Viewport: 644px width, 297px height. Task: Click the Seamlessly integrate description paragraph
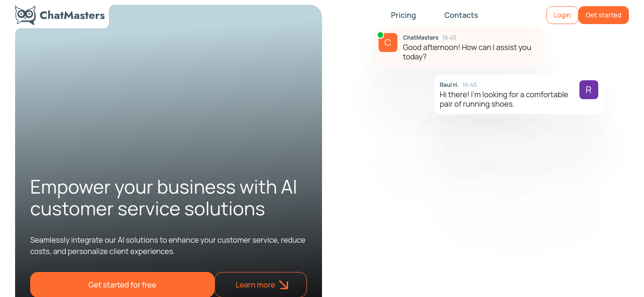point(168,246)
